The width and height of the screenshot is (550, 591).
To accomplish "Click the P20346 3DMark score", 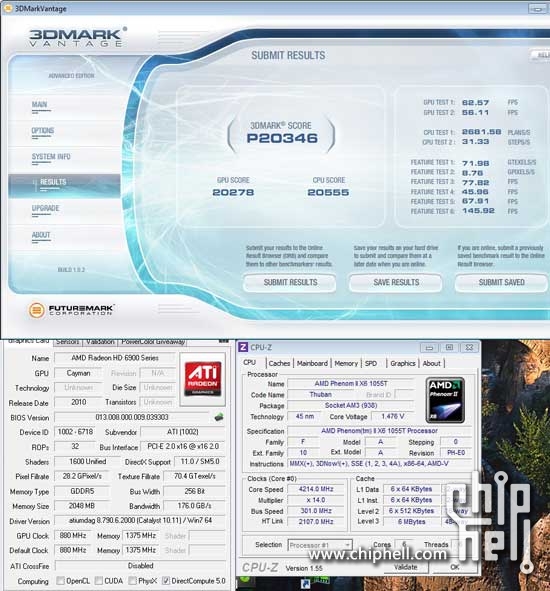I will pos(282,138).
